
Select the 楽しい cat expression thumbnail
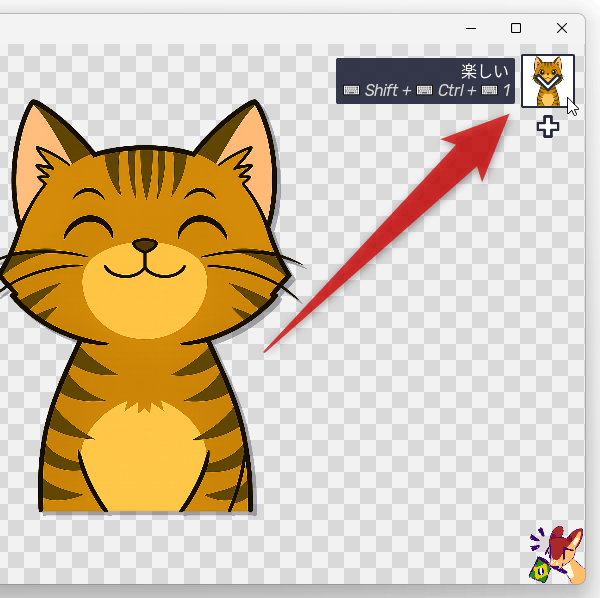547,81
